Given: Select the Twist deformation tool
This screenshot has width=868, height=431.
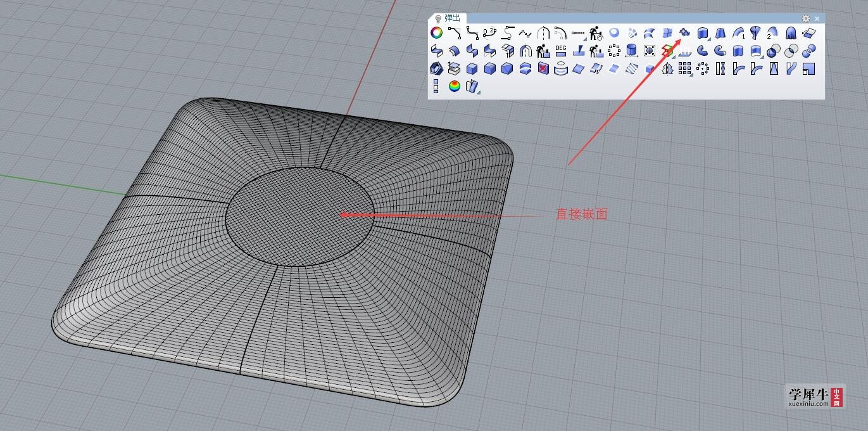Looking at the screenshot, I should (x=720, y=68).
